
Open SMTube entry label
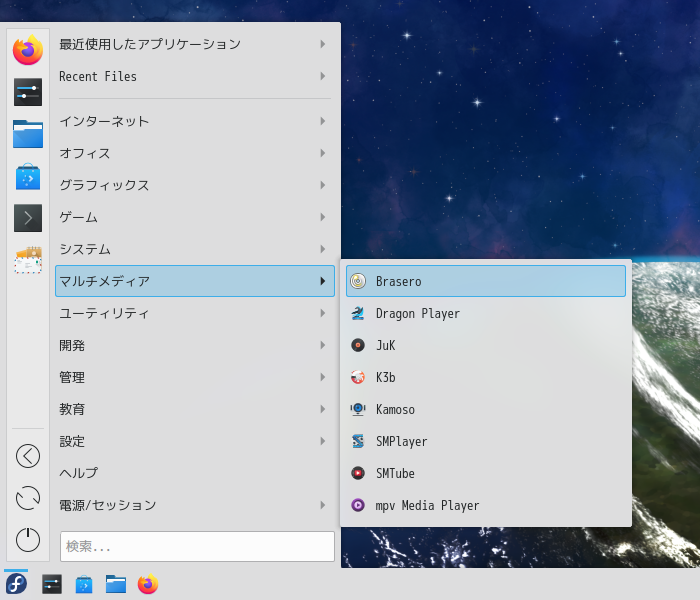point(395,473)
